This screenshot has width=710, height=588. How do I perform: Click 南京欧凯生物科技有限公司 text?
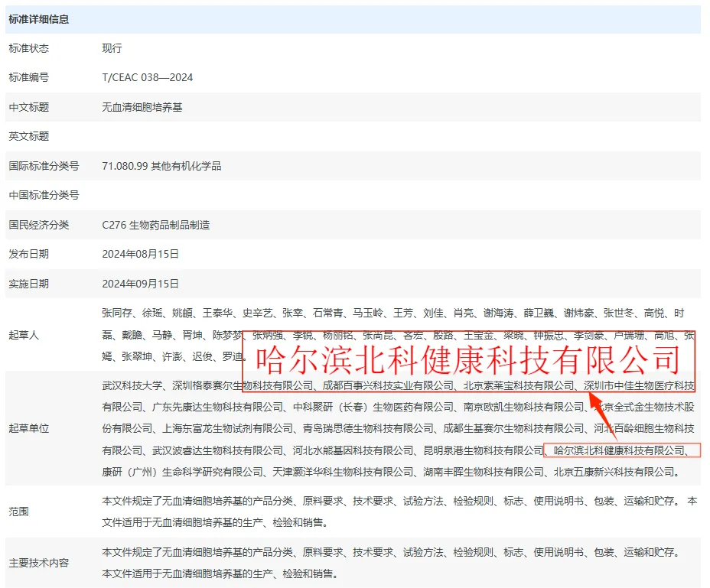[524, 407]
